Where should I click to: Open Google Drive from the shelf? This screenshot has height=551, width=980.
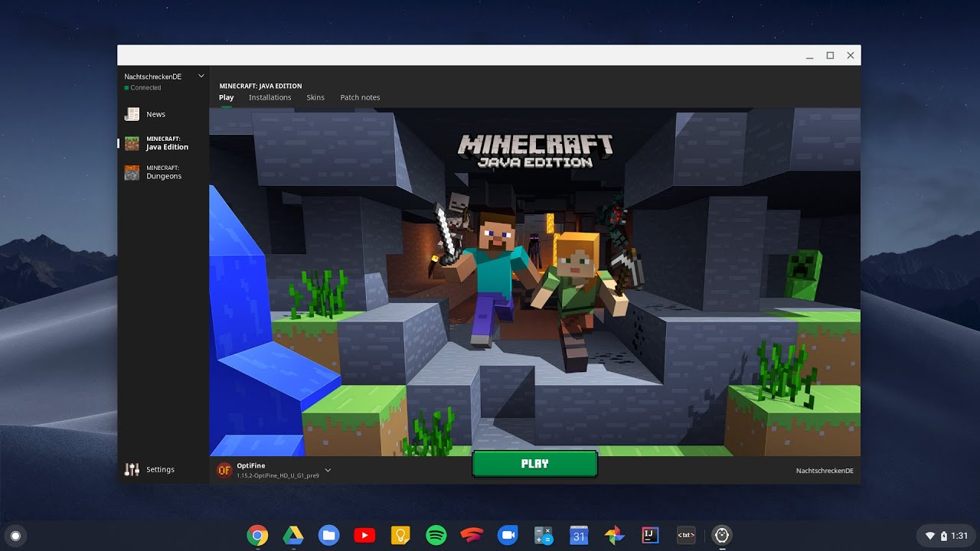pyautogui.click(x=293, y=536)
